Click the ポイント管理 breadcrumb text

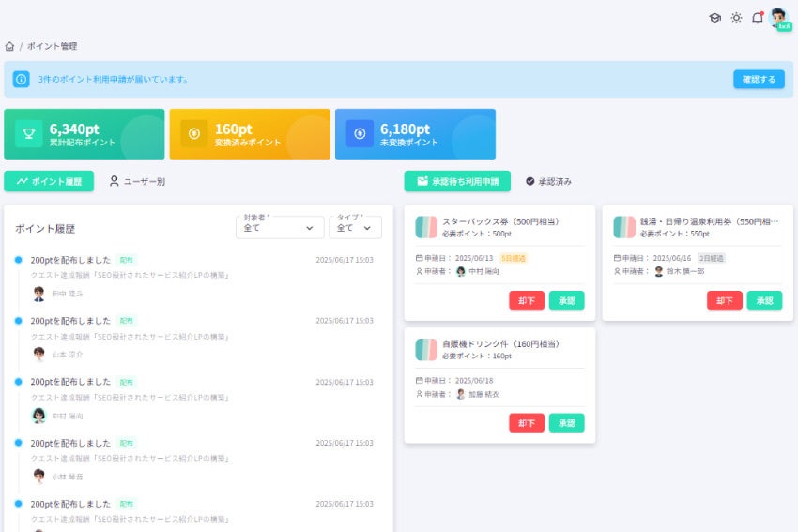click(x=53, y=46)
